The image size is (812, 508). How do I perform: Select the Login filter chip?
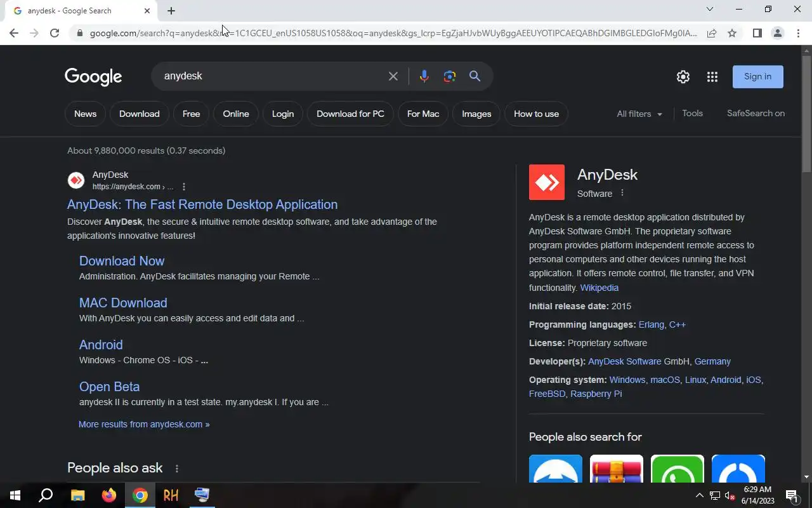[x=283, y=114]
